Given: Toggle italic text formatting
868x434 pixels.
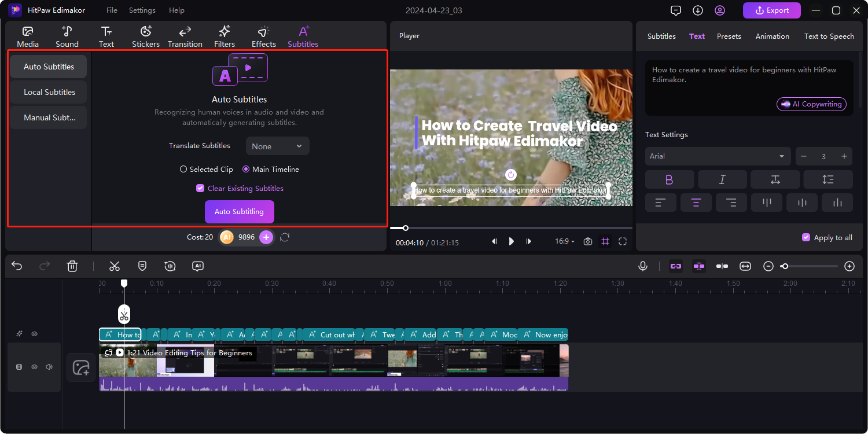Looking at the screenshot, I should click(722, 179).
